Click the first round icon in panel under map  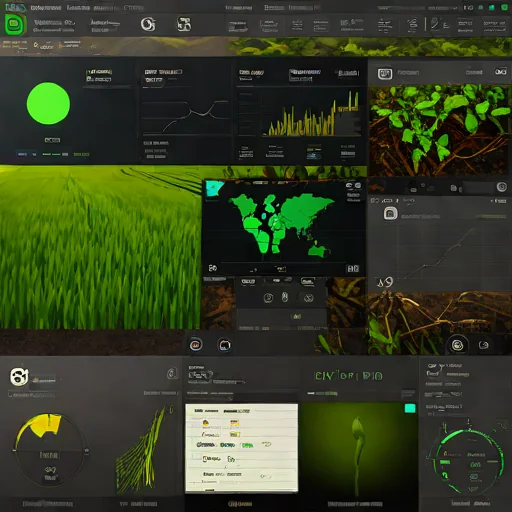pos(268,298)
